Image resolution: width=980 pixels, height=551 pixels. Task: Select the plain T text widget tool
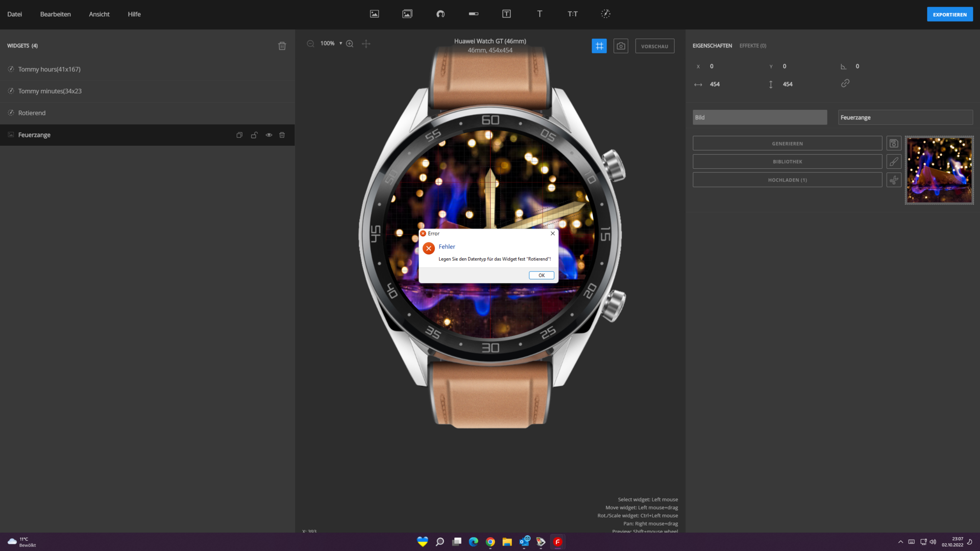point(540,14)
